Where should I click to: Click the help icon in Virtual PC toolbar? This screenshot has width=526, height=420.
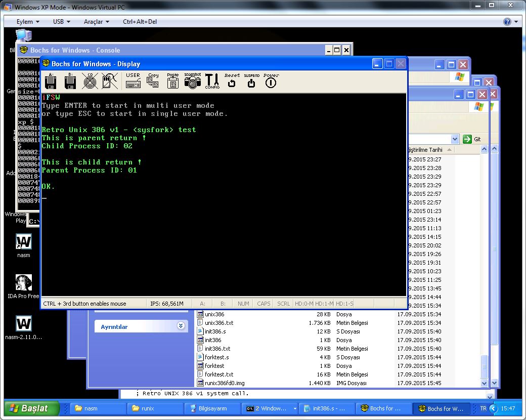[507, 22]
